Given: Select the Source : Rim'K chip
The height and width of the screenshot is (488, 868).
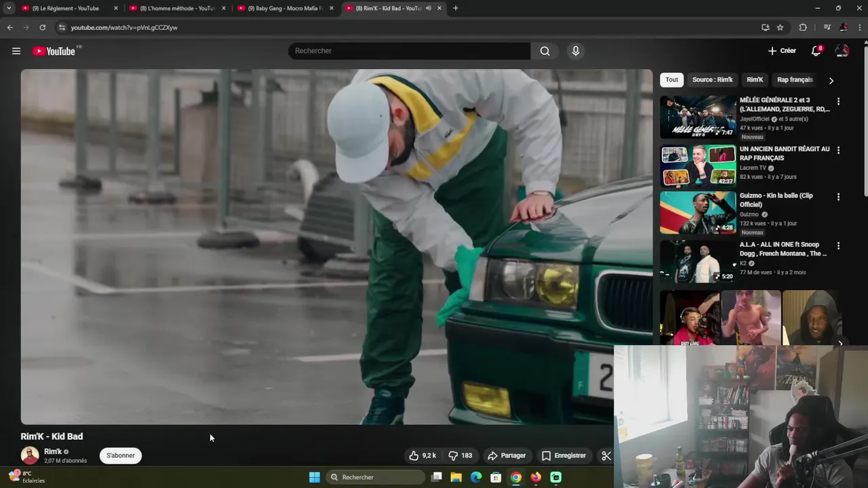Looking at the screenshot, I should [x=712, y=80].
